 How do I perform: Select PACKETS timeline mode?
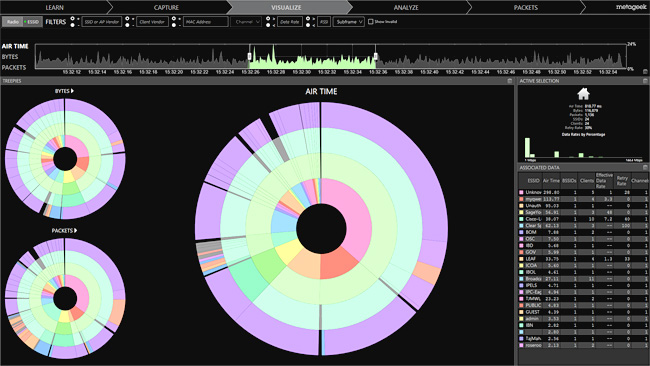click(14, 67)
